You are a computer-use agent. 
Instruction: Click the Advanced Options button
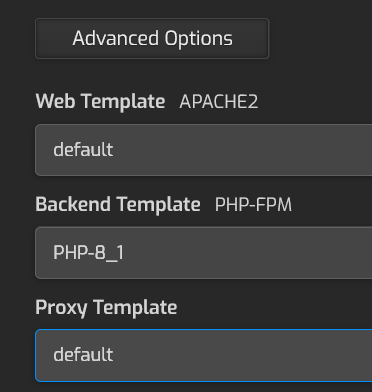click(x=152, y=39)
